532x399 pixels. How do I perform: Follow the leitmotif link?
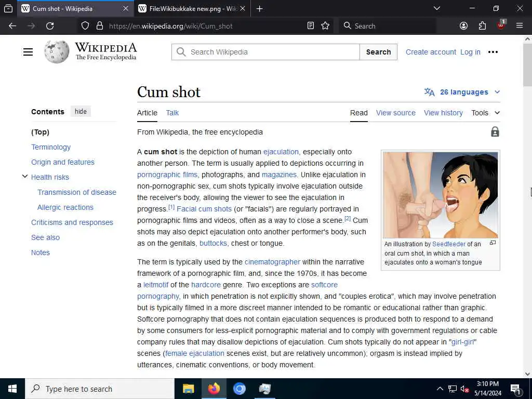coord(156,285)
